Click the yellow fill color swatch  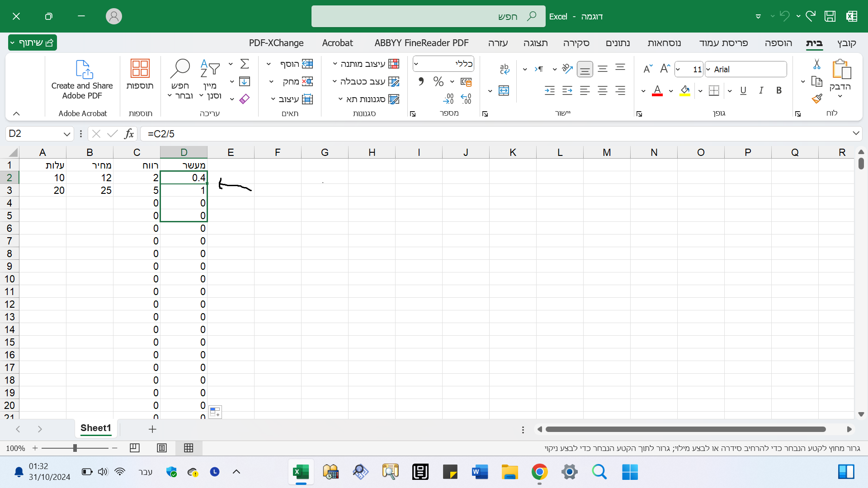coord(685,90)
